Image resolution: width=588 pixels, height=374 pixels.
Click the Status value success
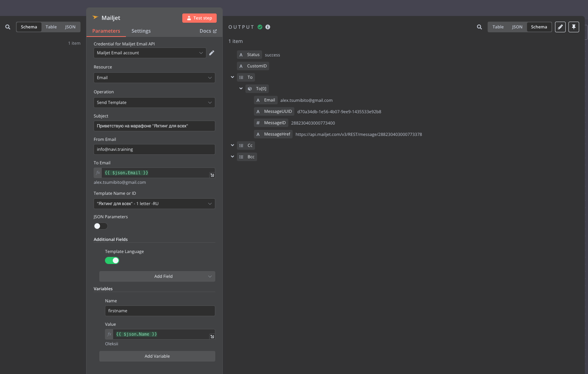(272, 55)
